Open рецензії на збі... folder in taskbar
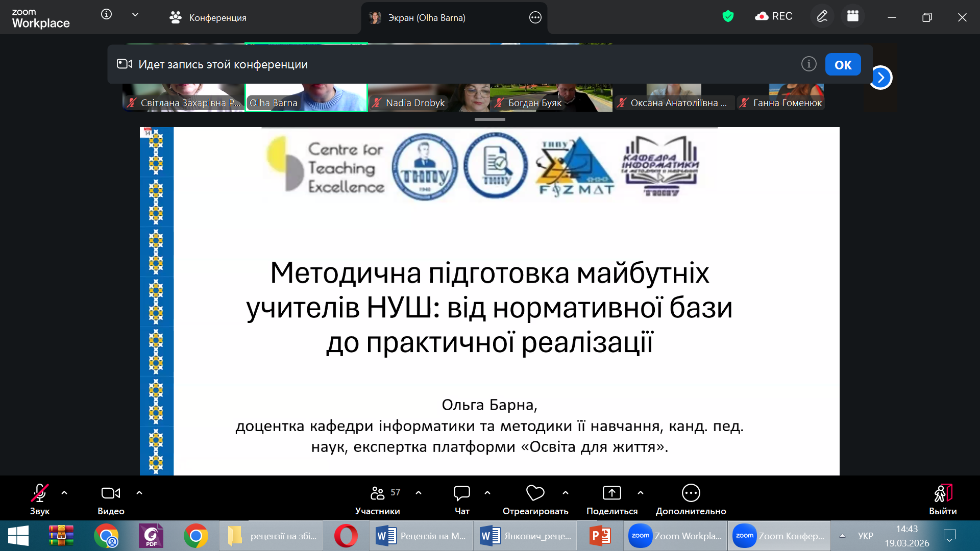 point(272,536)
